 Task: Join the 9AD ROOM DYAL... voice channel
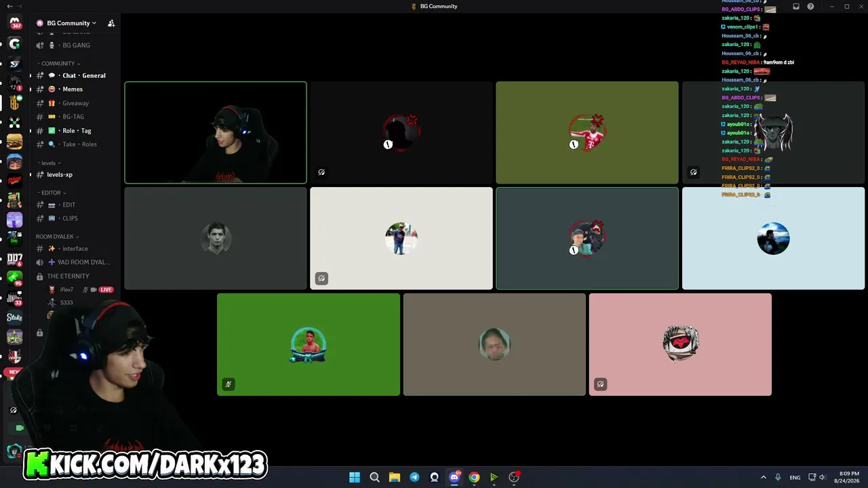pos(75,262)
